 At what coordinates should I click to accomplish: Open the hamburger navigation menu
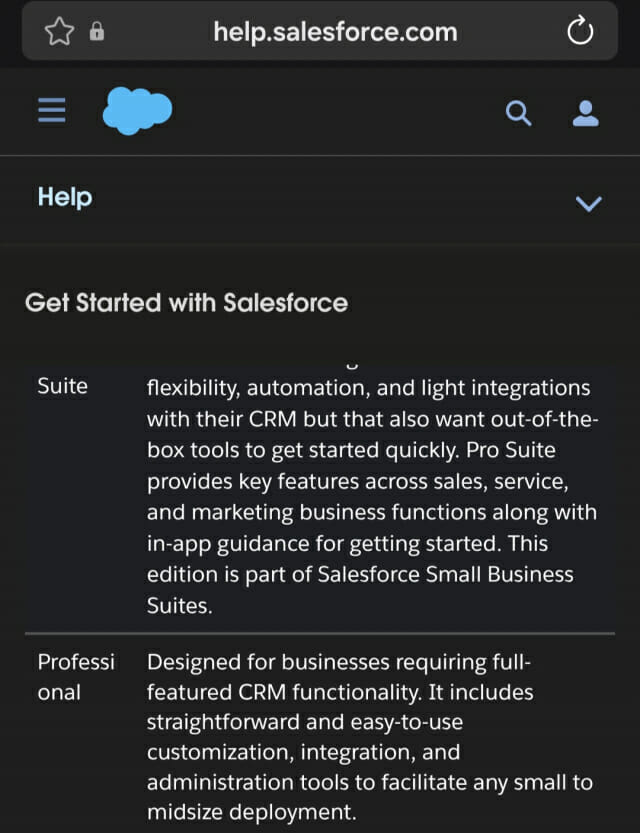point(52,110)
